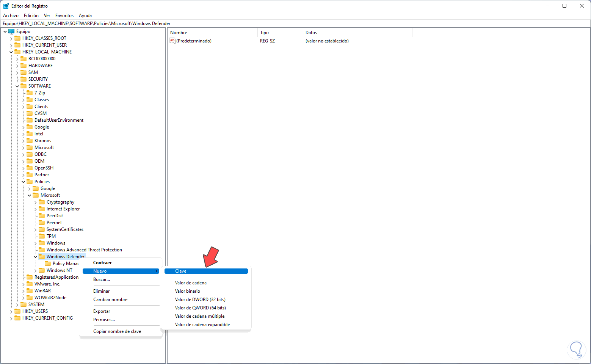The height and width of the screenshot is (364, 591).
Task: Click the OpenSSH folder icon
Action: (30, 168)
